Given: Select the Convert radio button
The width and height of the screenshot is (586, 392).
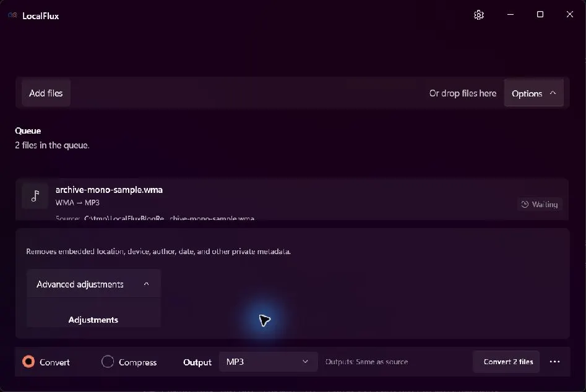Looking at the screenshot, I should pos(28,362).
